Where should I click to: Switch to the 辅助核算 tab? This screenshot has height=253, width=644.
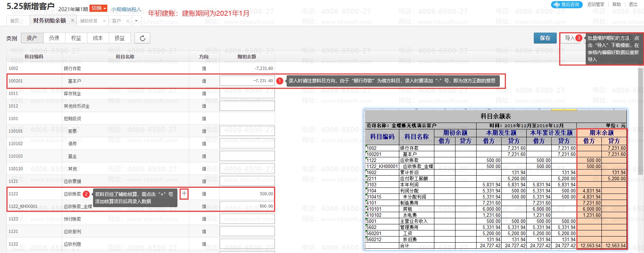coord(89,21)
